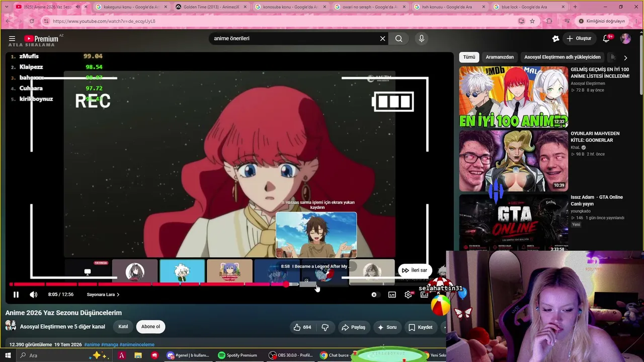This screenshot has height=362, width=644.
Task: Toggle subtitles on the video
Action: 392,295
